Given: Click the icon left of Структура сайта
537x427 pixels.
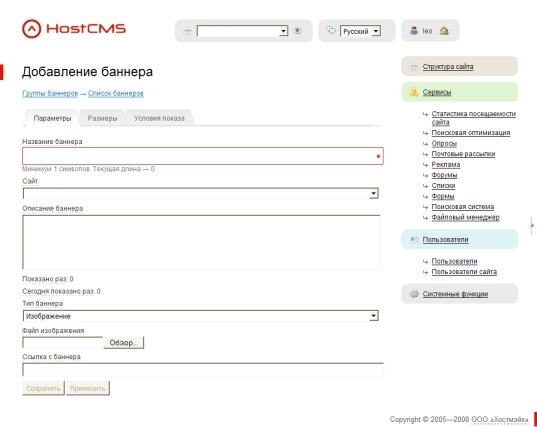Looking at the screenshot, I should [x=414, y=66].
